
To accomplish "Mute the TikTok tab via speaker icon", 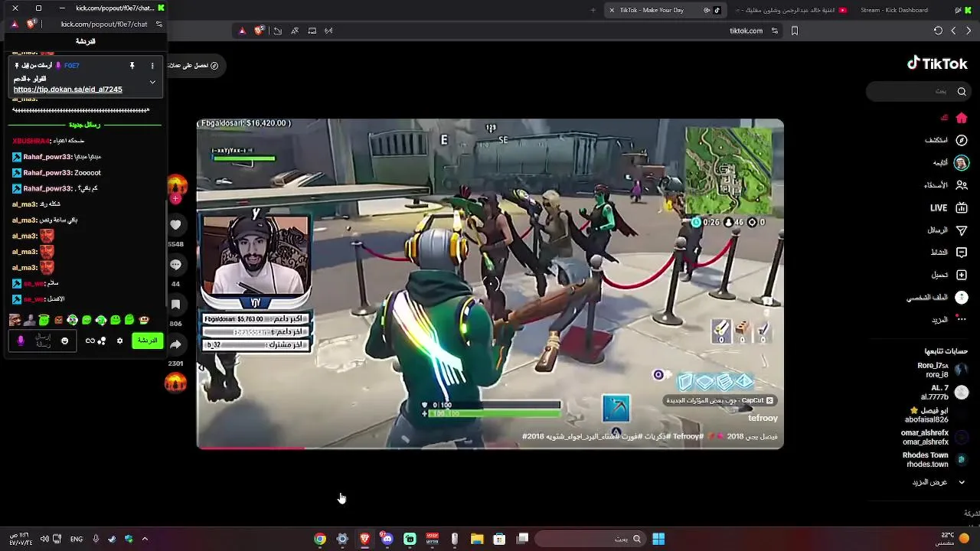I will click(707, 10).
